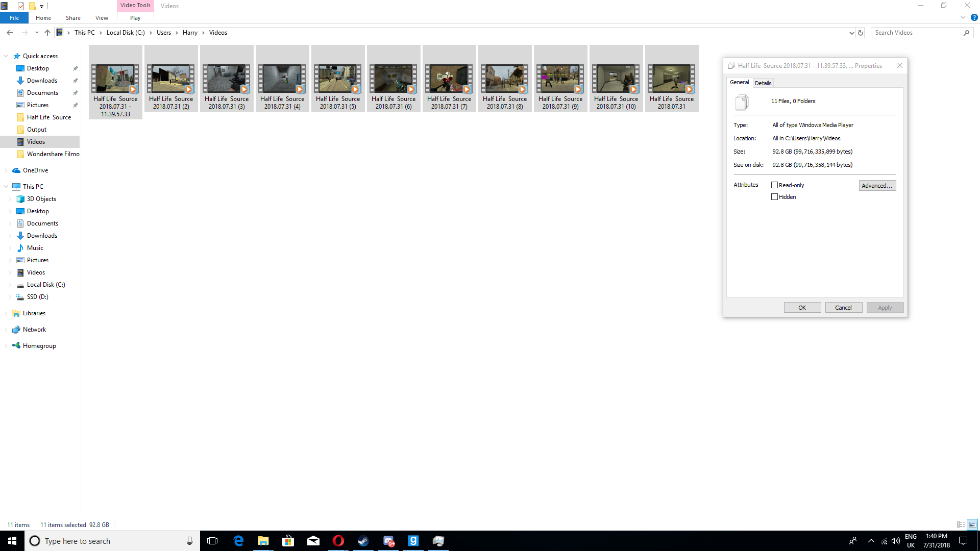The width and height of the screenshot is (980, 551).
Task: Switch to Details tab in Properties
Action: coord(763,83)
